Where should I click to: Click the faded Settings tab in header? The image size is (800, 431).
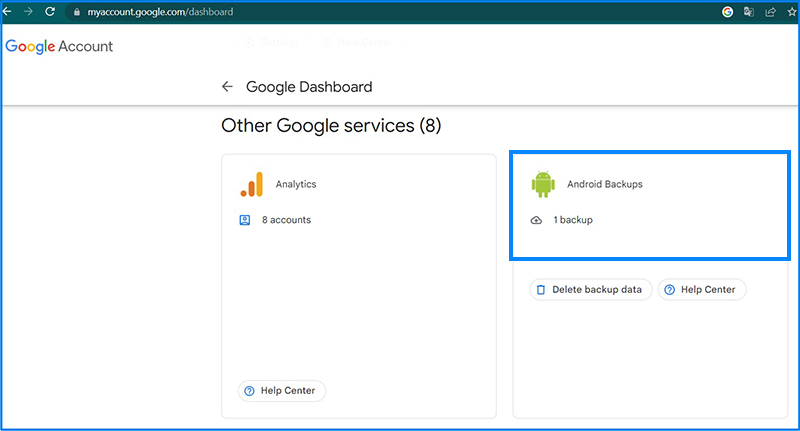(x=272, y=42)
